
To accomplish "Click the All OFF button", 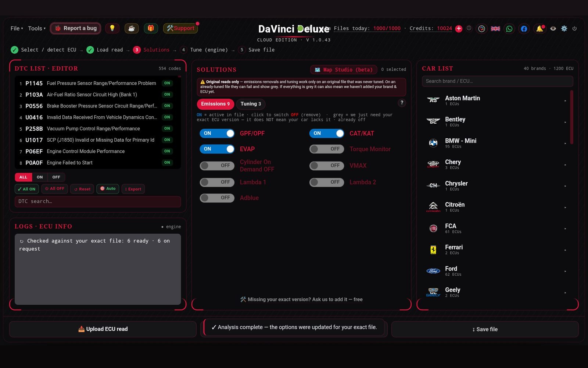I will point(54,189).
